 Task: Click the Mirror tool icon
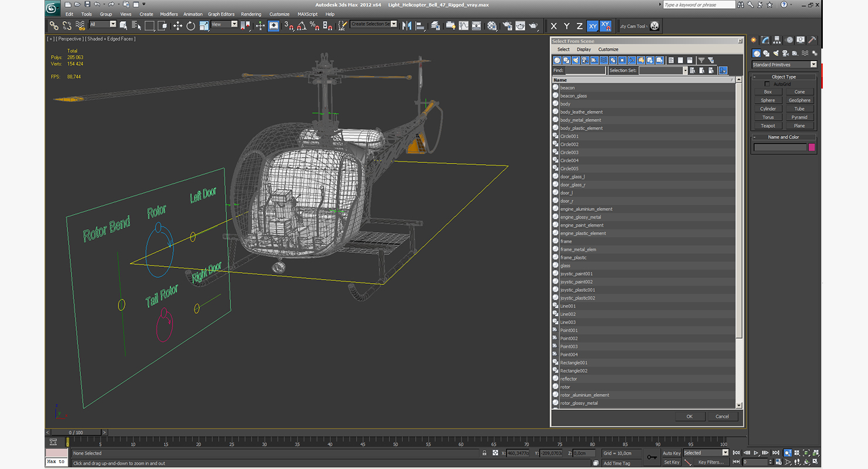[406, 26]
